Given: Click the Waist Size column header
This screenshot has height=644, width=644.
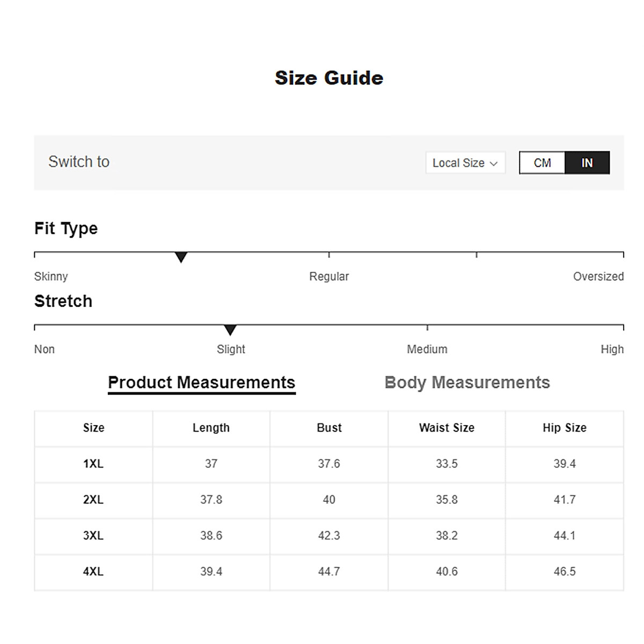Looking at the screenshot, I should coord(447,428).
